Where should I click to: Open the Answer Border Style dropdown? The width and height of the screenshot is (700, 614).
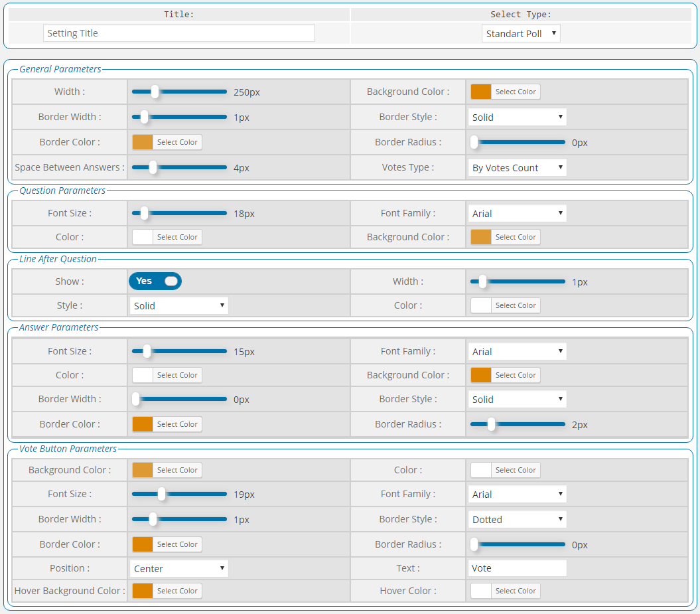coord(518,399)
